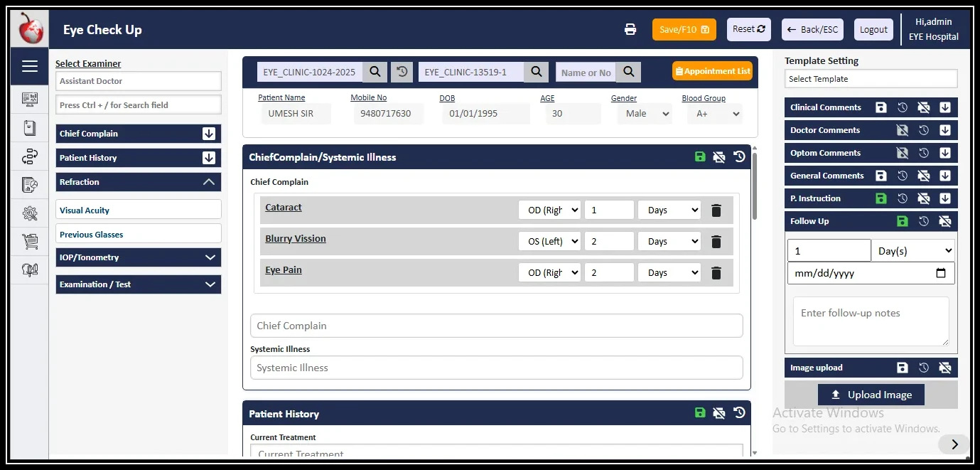
Task: Click the search icon beside EYE_CLINIC-1024-2025
Action: coord(375,72)
